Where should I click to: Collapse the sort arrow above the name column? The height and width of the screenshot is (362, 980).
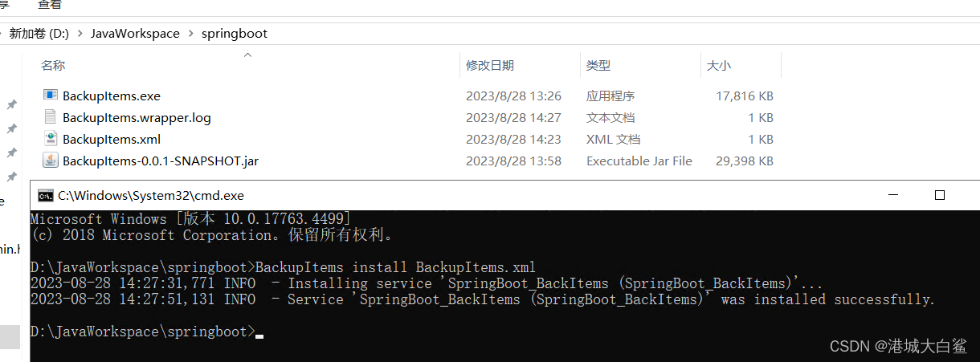pos(247,55)
